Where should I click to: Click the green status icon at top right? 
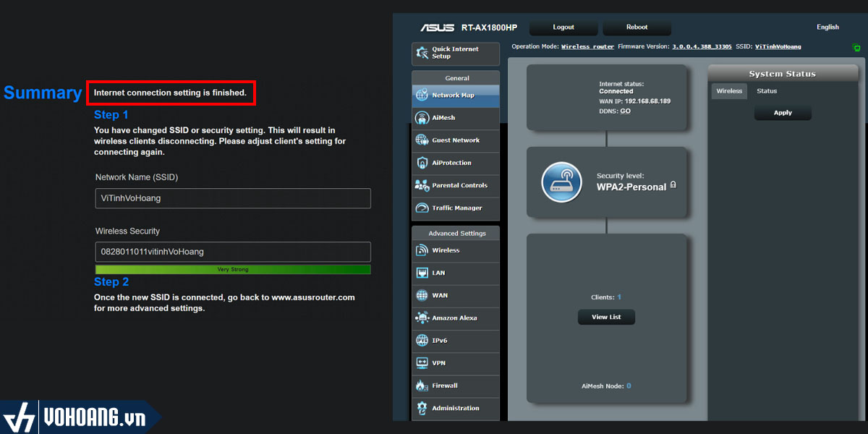(857, 48)
